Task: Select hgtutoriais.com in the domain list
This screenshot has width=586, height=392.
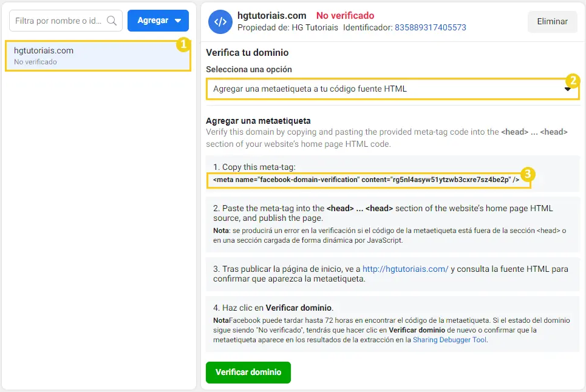Action: pyautogui.click(x=98, y=56)
